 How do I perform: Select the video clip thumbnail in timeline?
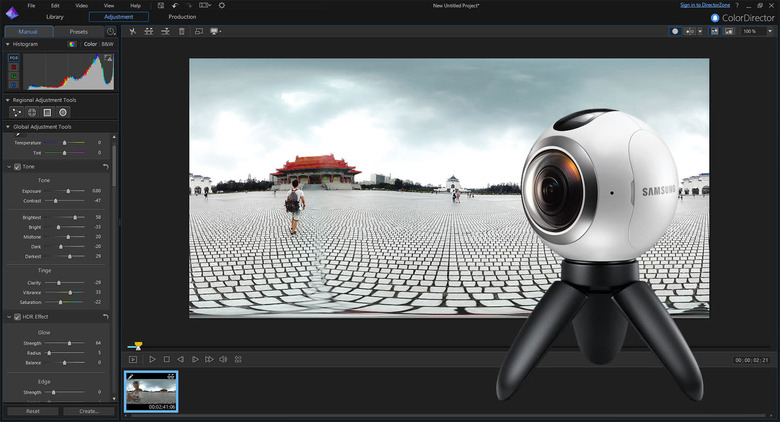151,391
